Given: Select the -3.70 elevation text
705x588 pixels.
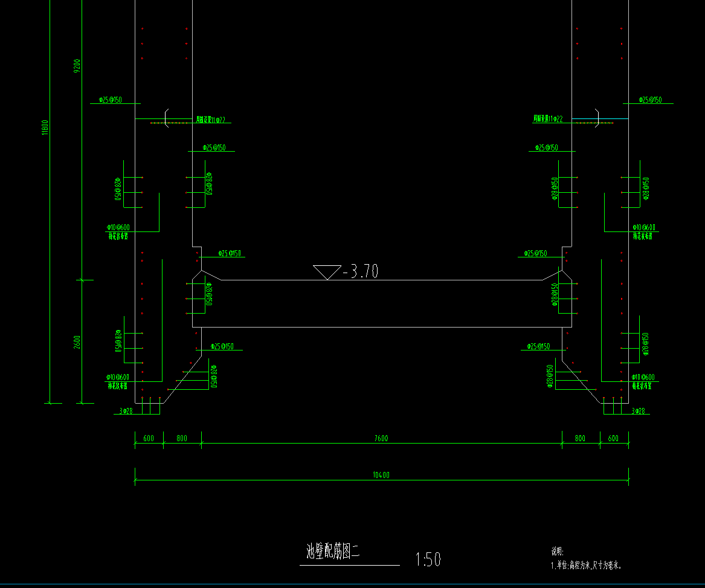Looking at the screenshot, I should [361, 272].
